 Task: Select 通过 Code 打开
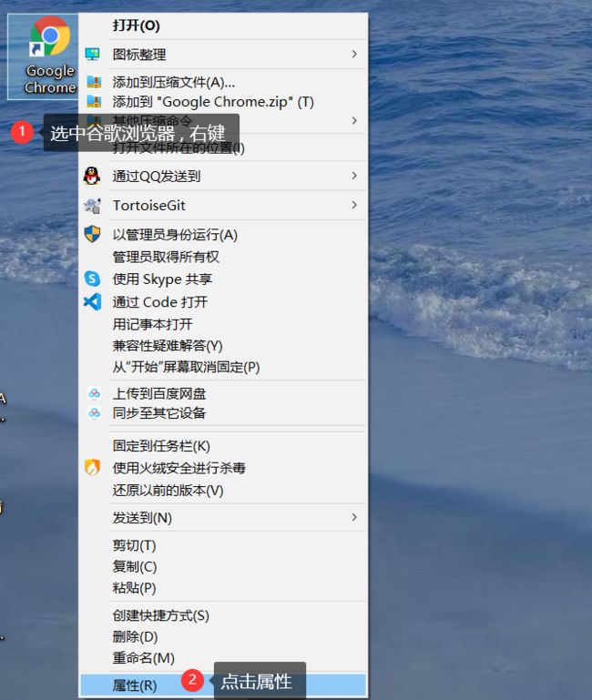coord(223,302)
